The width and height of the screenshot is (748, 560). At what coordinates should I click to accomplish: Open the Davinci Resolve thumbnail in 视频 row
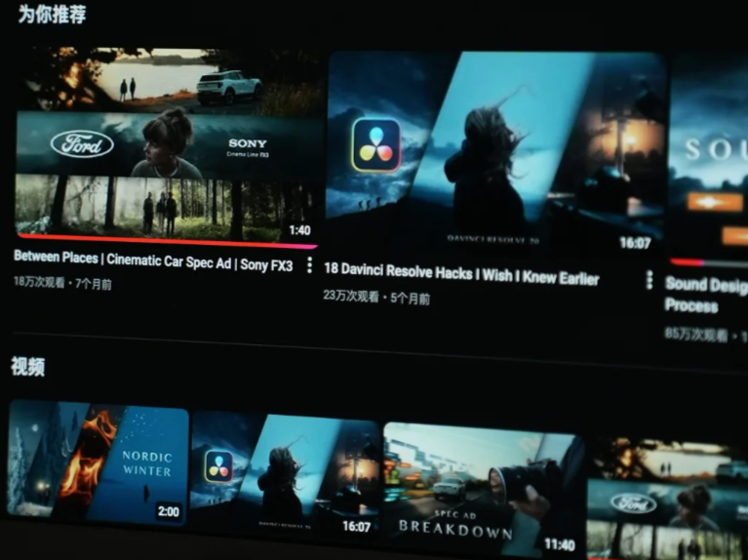(286, 473)
